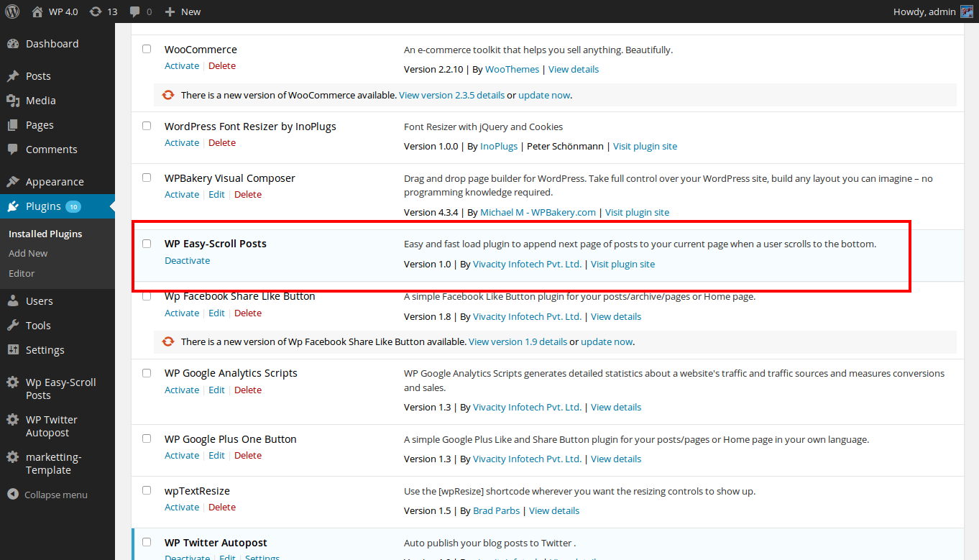Click the marketting-Template gear icon
Image resolution: width=979 pixels, height=560 pixels.
(13, 457)
